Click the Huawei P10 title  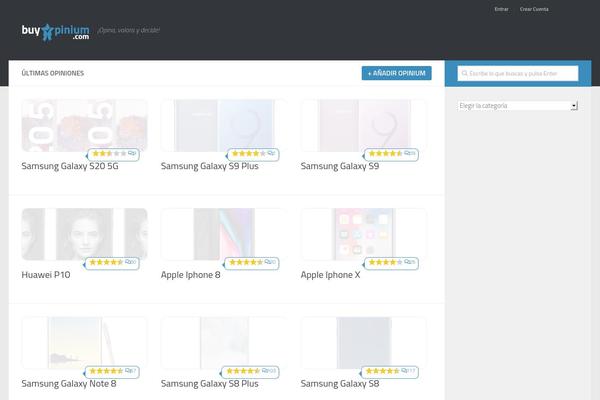point(46,275)
